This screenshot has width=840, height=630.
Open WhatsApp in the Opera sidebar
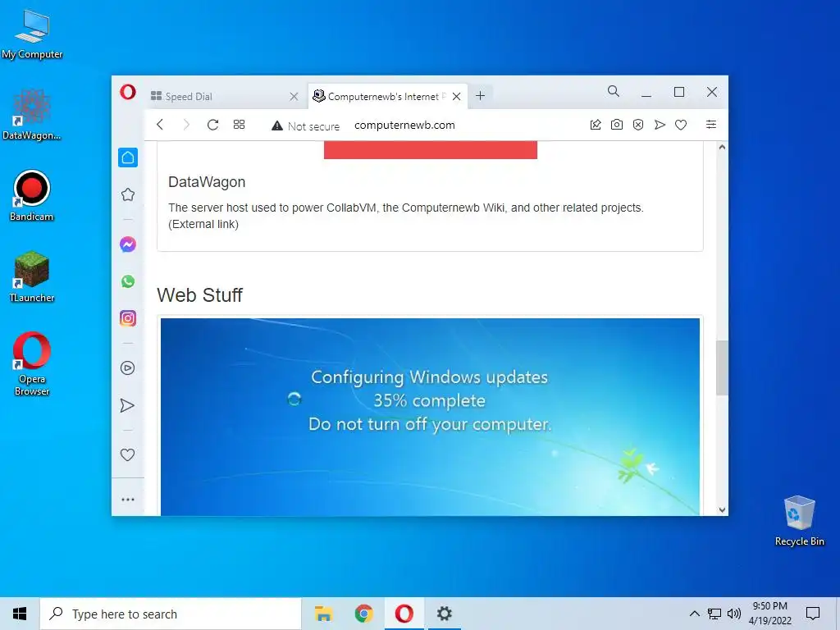pyautogui.click(x=128, y=281)
